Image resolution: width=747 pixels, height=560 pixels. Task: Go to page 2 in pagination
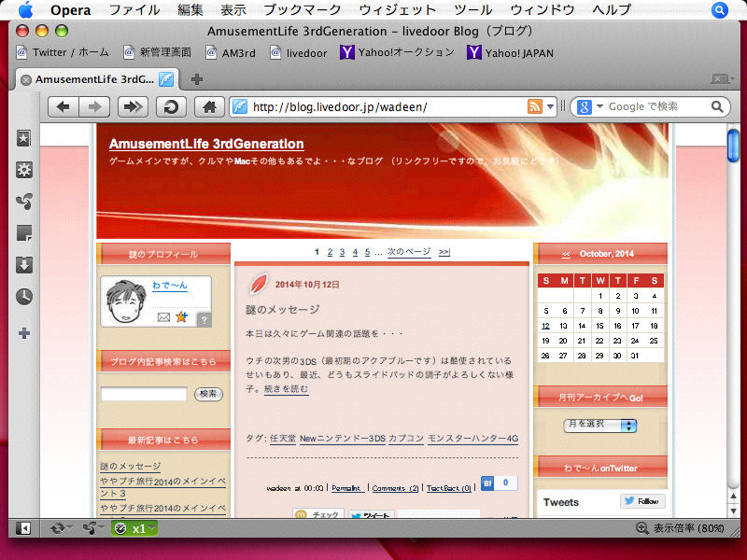tap(330, 252)
